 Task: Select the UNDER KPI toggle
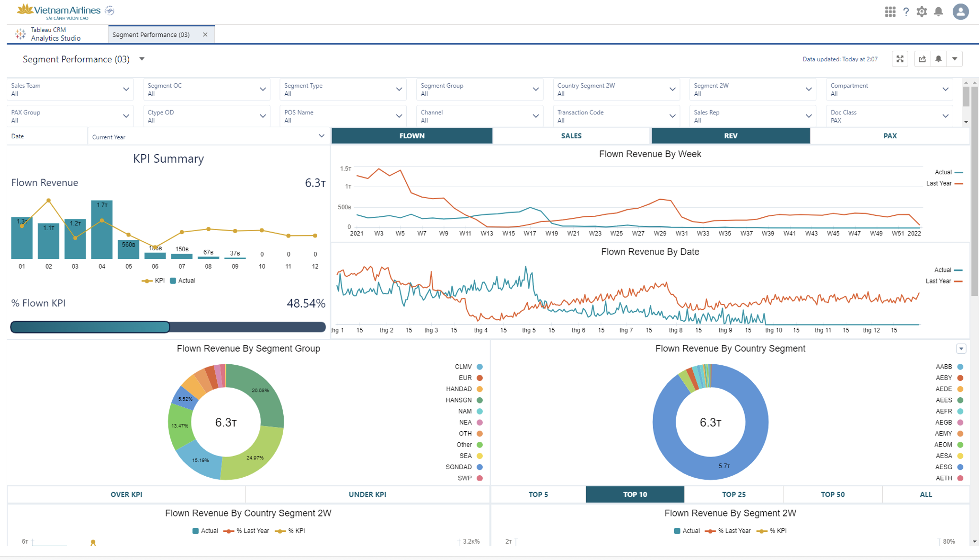coord(367,494)
